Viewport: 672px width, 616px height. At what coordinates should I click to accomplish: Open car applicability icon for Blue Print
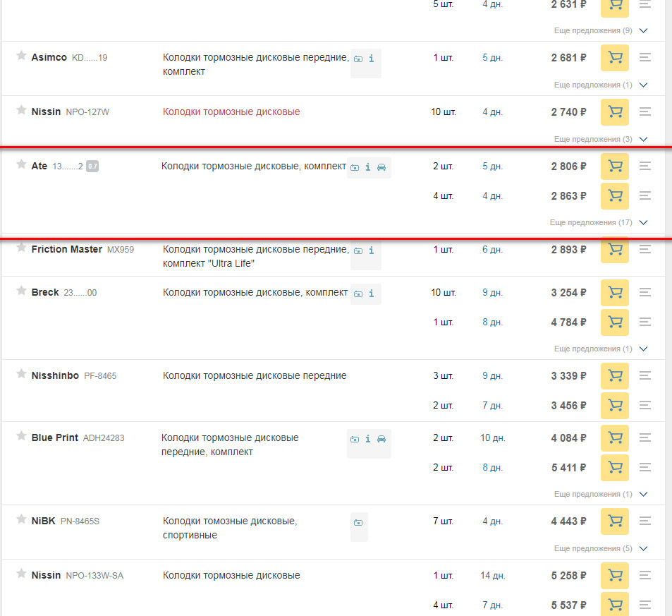point(381,439)
